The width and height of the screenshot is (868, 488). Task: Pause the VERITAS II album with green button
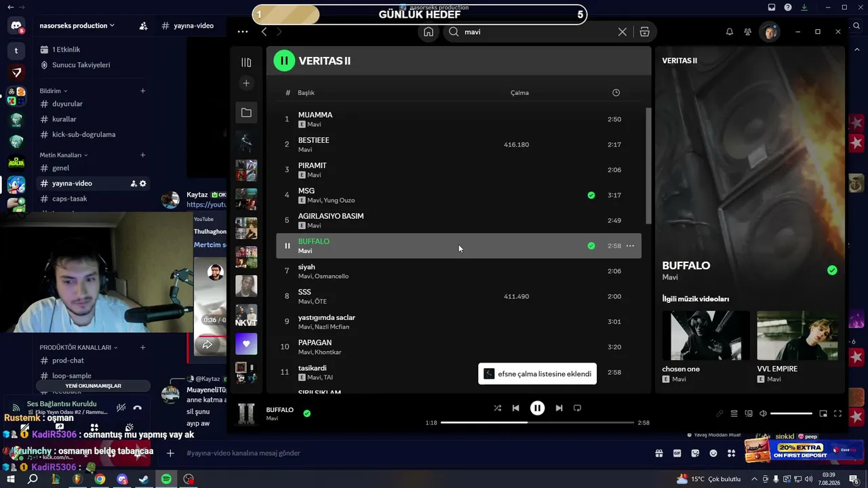coord(284,61)
